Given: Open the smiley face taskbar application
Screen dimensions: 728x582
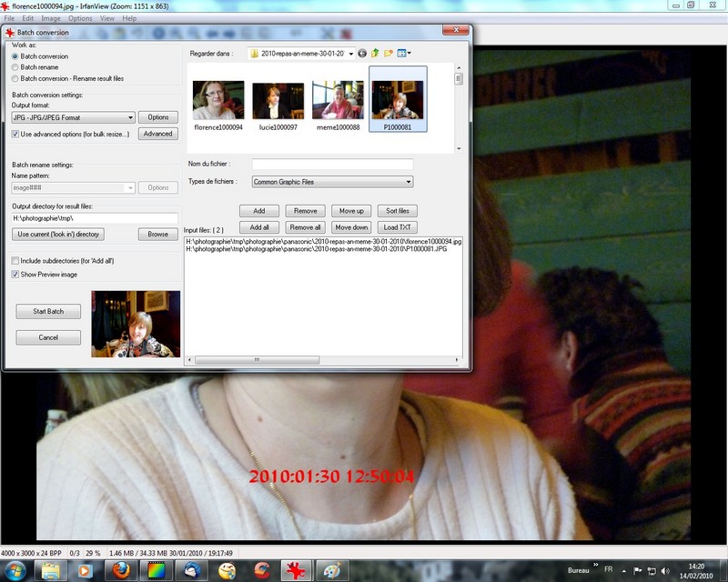Looking at the screenshot, I should 227,570.
